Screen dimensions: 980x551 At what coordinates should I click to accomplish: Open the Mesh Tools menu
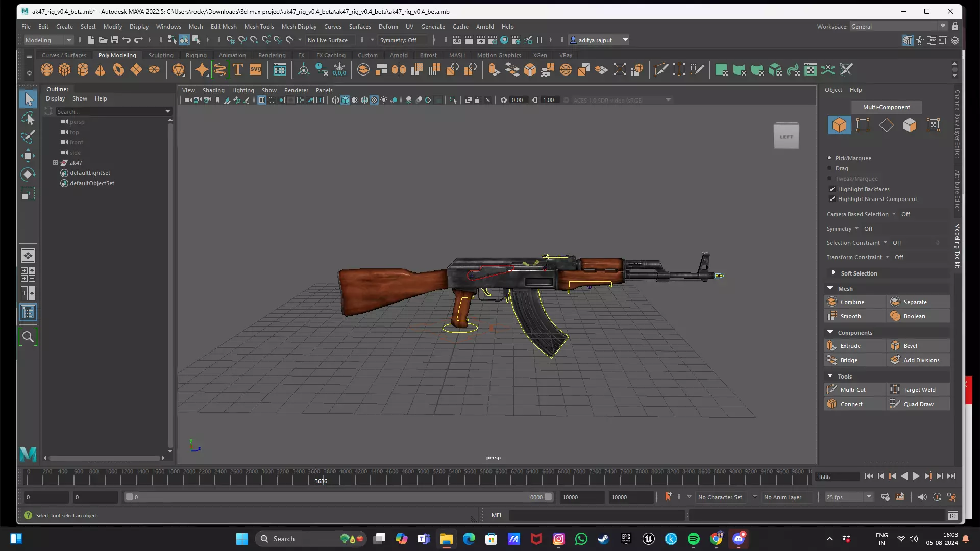259,27
